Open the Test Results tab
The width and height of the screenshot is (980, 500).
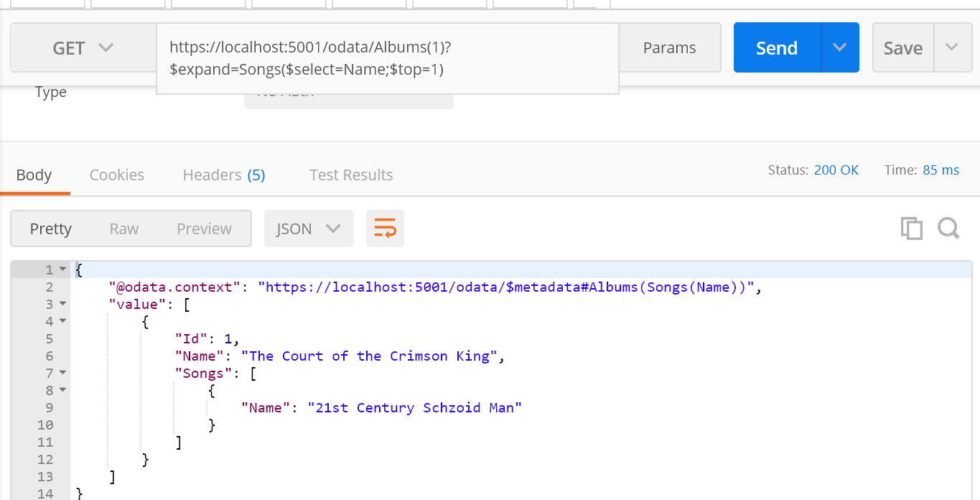[x=350, y=175]
